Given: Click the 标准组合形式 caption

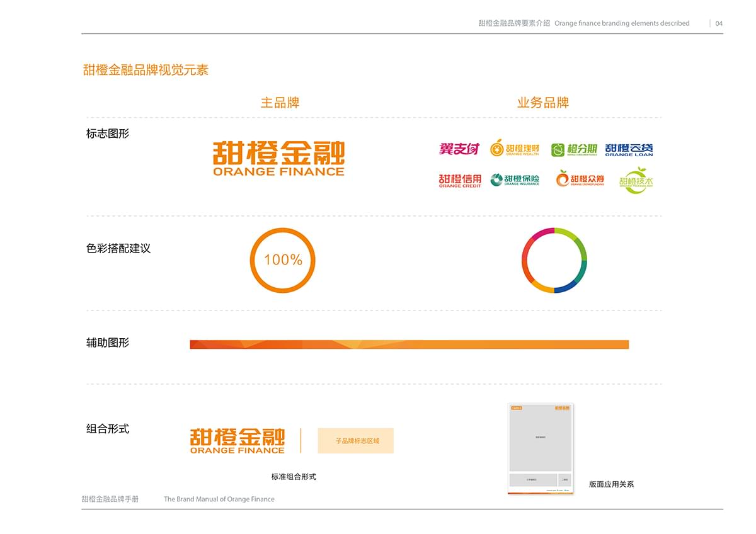Looking at the screenshot, I should (294, 477).
